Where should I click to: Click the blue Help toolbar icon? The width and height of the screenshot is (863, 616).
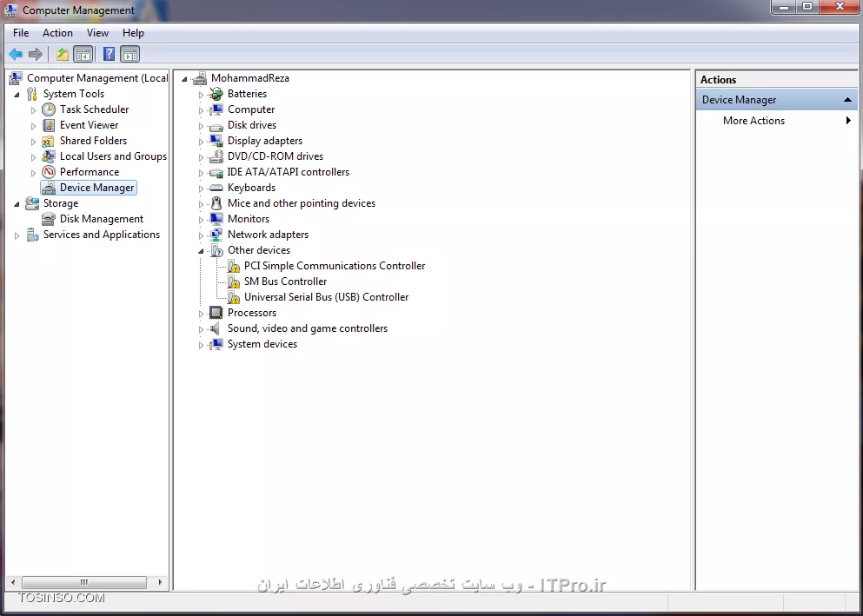(109, 54)
